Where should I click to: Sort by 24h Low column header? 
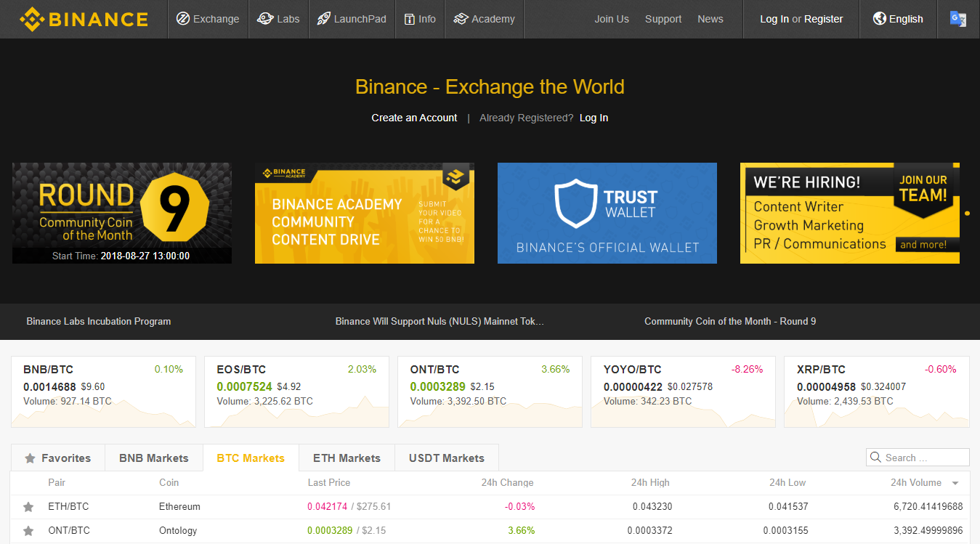[787, 482]
